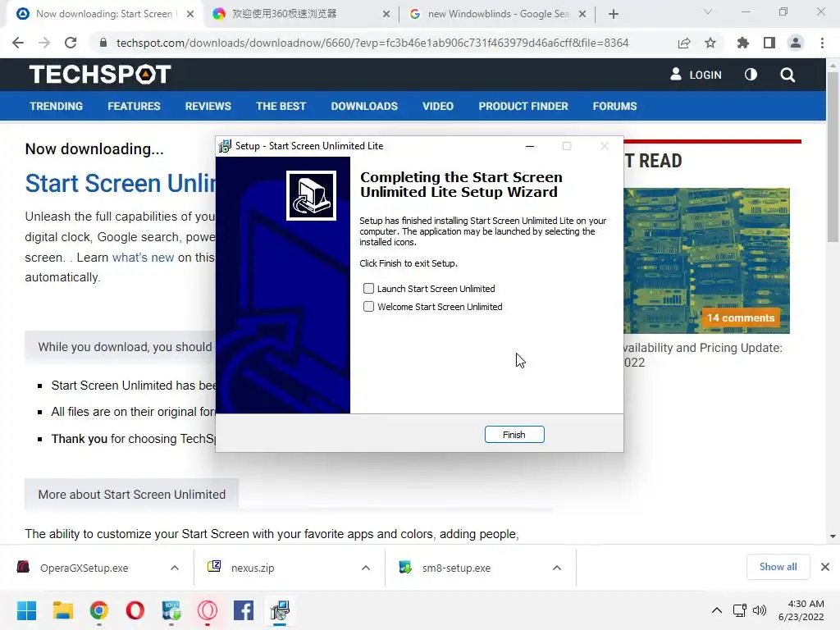Screen dimensions: 840x630
Task: Click Finish in the setup wizard
Action: tap(514, 435)
